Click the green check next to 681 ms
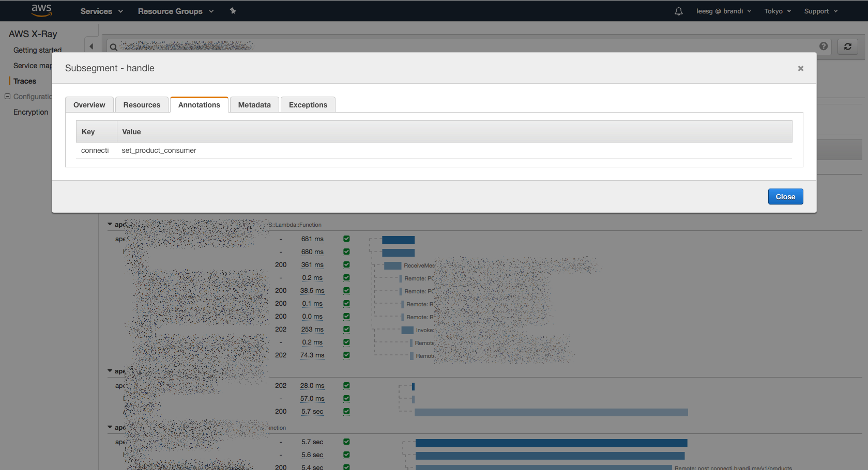 [x=346, y=239]
